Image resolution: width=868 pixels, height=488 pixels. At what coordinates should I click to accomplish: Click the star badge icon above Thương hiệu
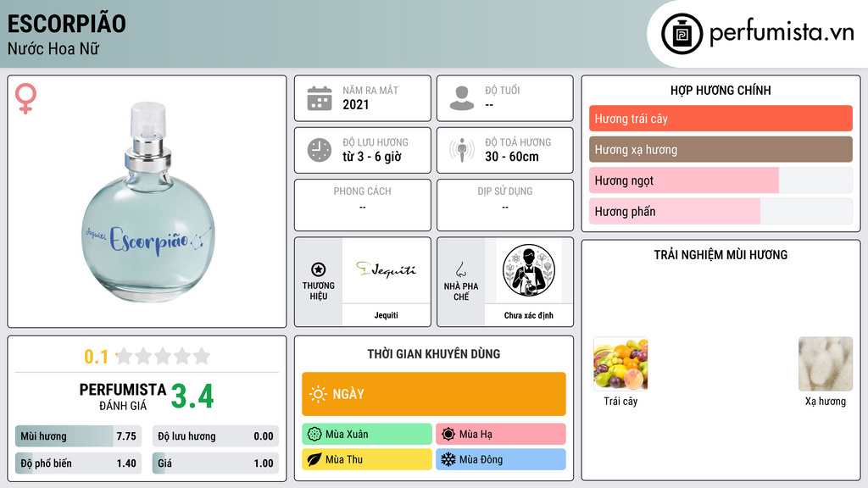(319, 269)
